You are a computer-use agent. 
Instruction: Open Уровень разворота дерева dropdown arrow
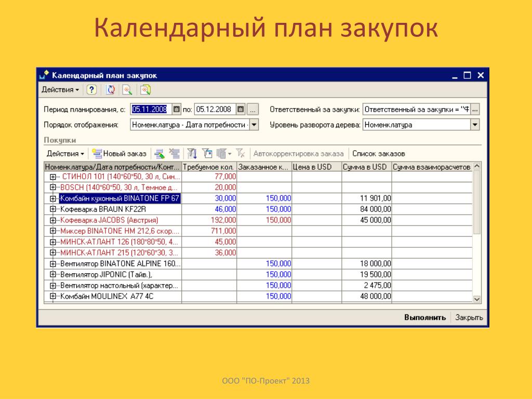pyautogui.click(x=475, y=125)
